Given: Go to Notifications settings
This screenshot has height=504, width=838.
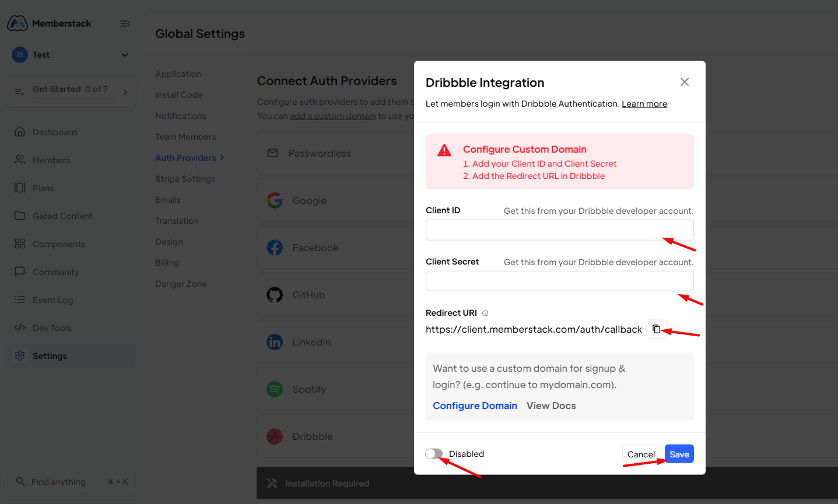Looking at the screenshot, I should 181,116.
